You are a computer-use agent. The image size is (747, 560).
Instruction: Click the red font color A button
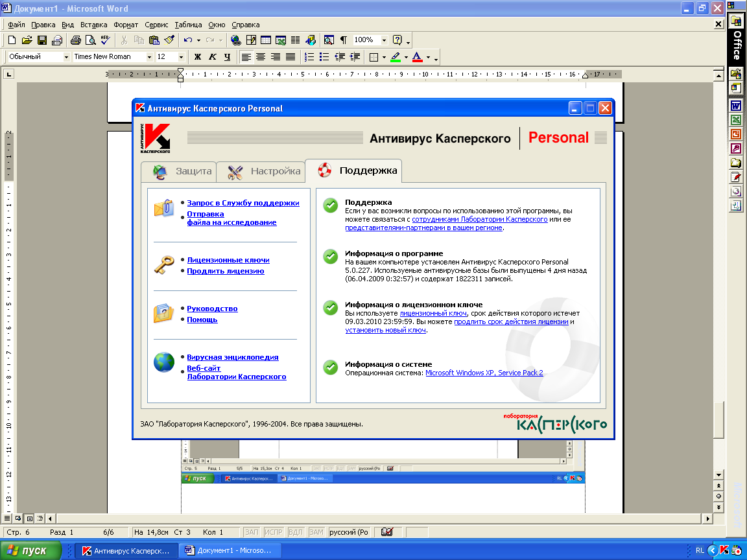[418, 57]
